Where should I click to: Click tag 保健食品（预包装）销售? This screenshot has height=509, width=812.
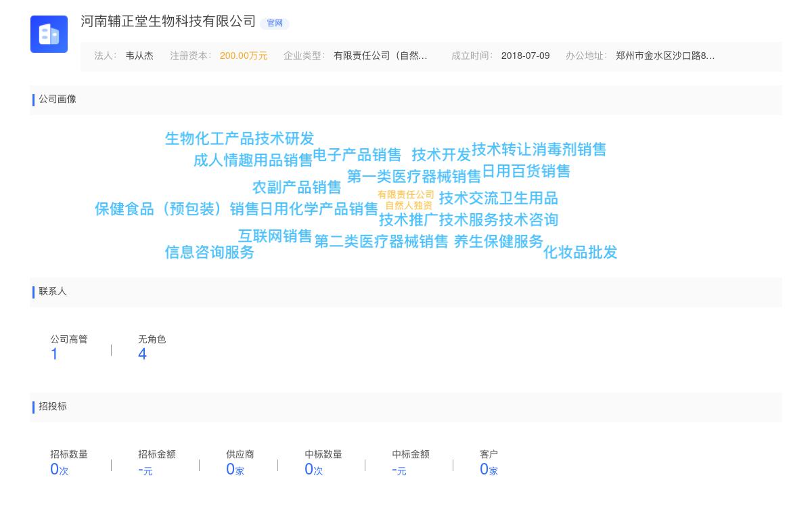[x=177, y=209]
